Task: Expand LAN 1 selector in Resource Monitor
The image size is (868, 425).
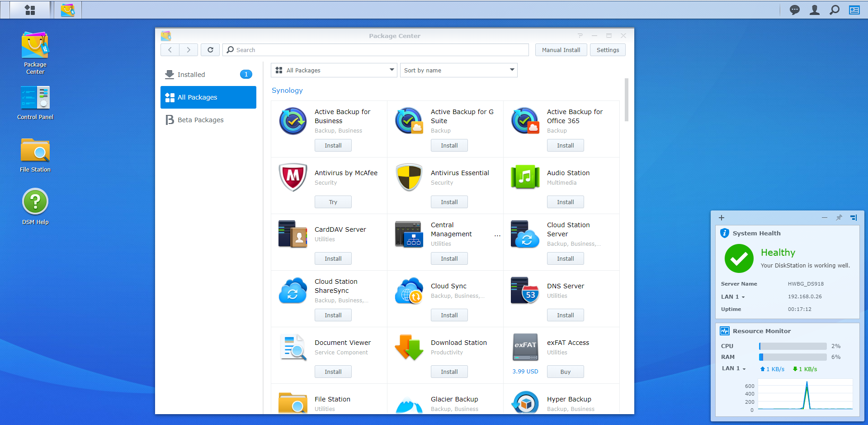Action: [x=734, y=368]
